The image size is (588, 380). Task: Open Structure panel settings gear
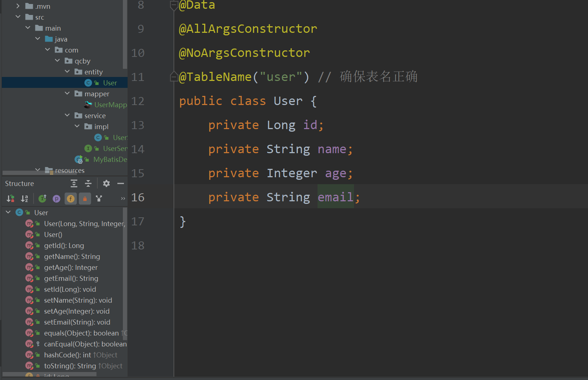click(x=106, y=183)
